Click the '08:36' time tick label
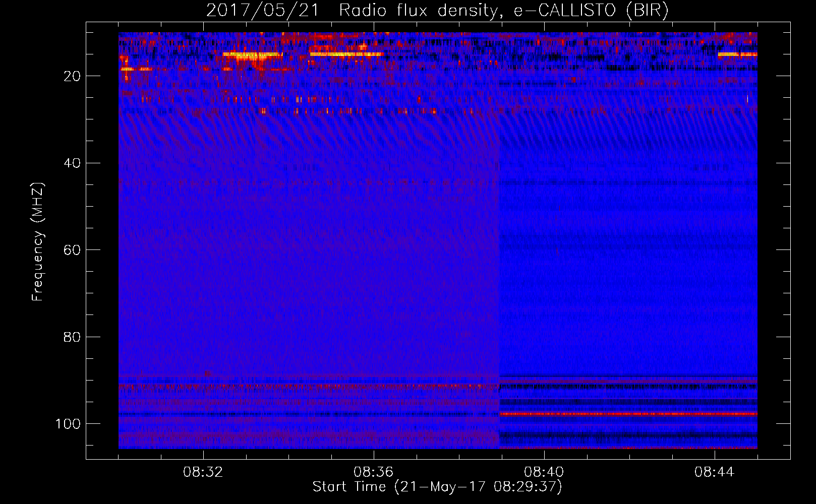816x504 pixels. tap(374, 472)
